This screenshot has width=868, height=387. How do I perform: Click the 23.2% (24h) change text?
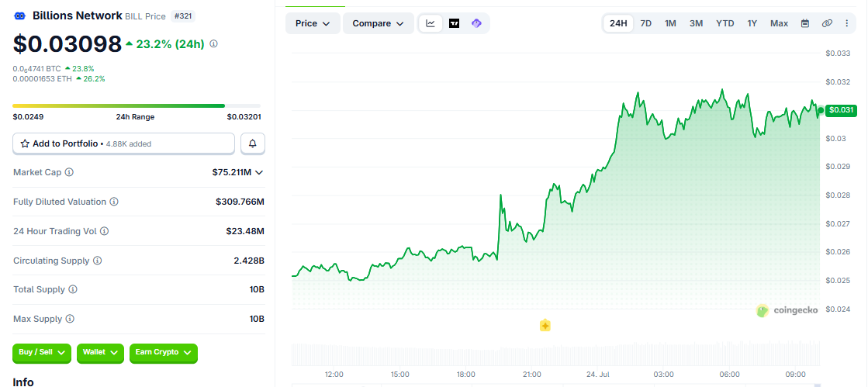click(171, 43)
